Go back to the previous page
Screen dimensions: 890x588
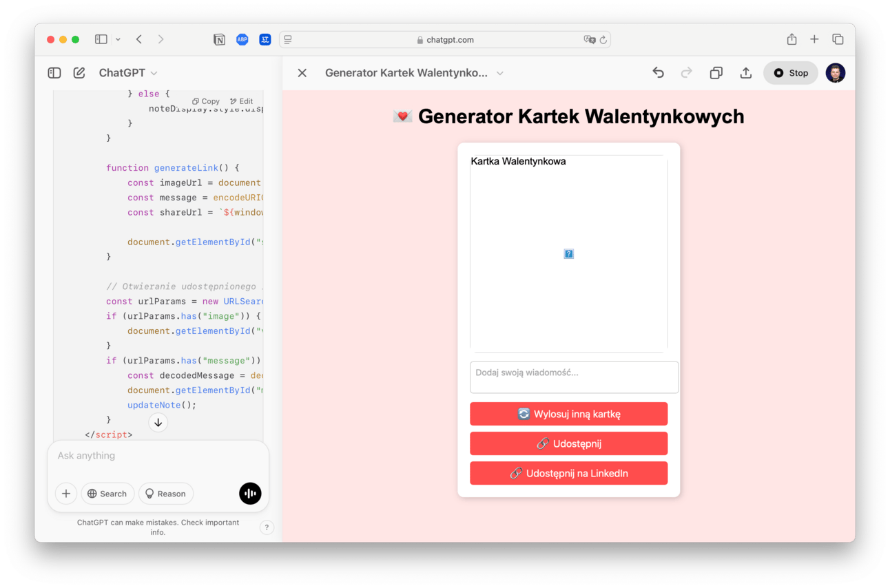coord(139,39)
